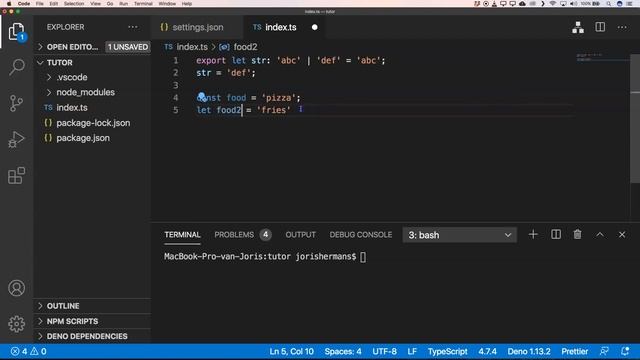Expand the DENO DEPENDENCIES section
Screen dimensions: 640x360
point(87,336)
